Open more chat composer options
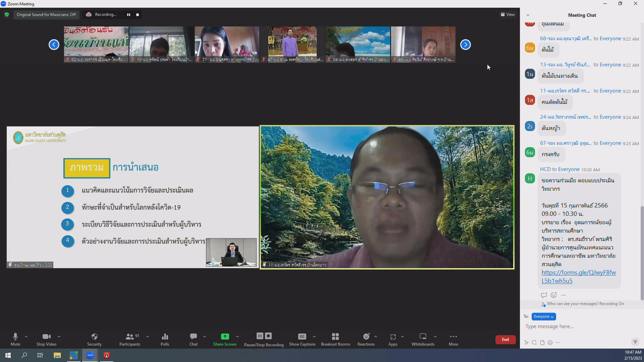Image resolution: width=644 pixels, height=362 pixels. (558, 343)
